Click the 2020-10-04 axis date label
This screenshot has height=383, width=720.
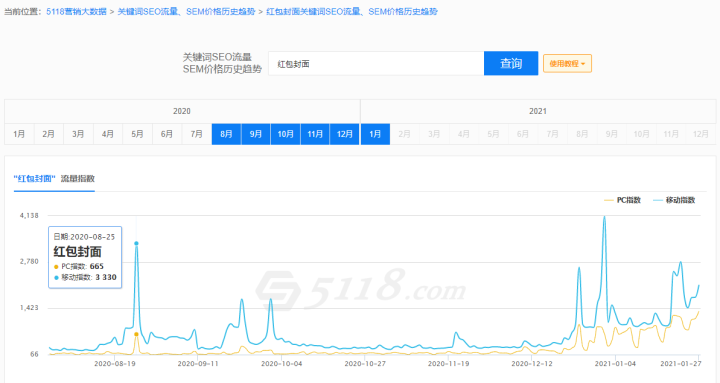281,364
